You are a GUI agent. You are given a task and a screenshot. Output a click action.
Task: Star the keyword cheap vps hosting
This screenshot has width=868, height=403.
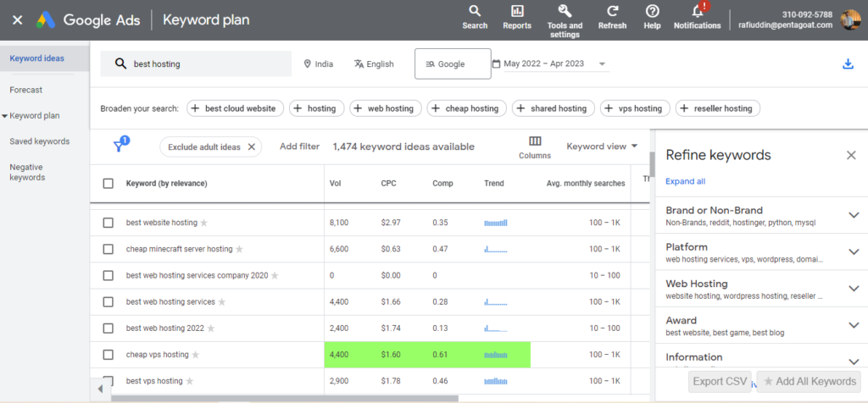195,355
